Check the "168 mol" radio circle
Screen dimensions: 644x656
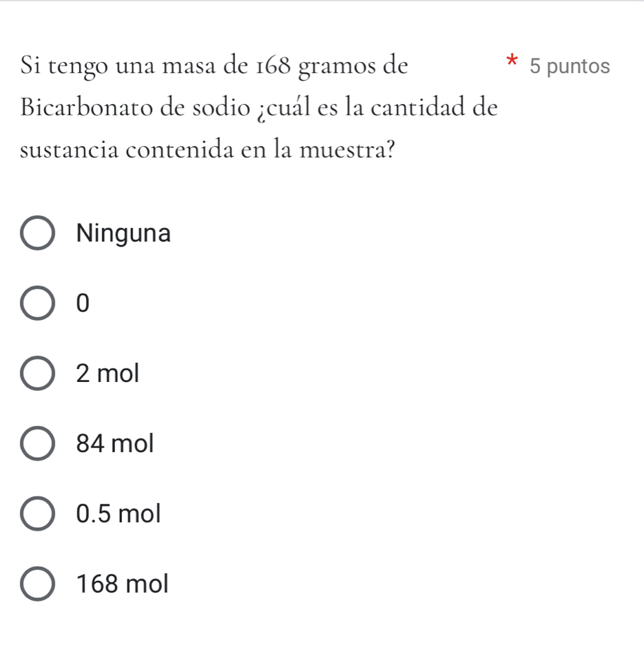[x=39, y=584]
